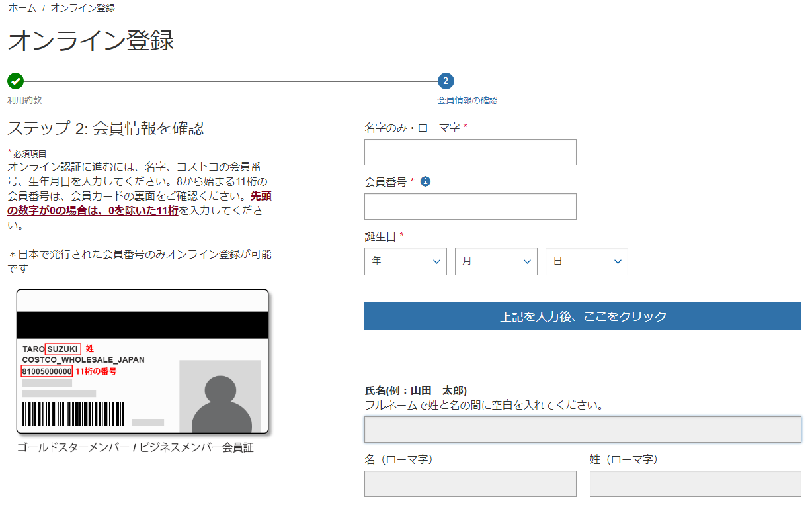Click the 姓（ローマ字）input field
Image resolution: width=812 pixels, height=505 pixels.
pyautogui.click(x=696, y=484)
